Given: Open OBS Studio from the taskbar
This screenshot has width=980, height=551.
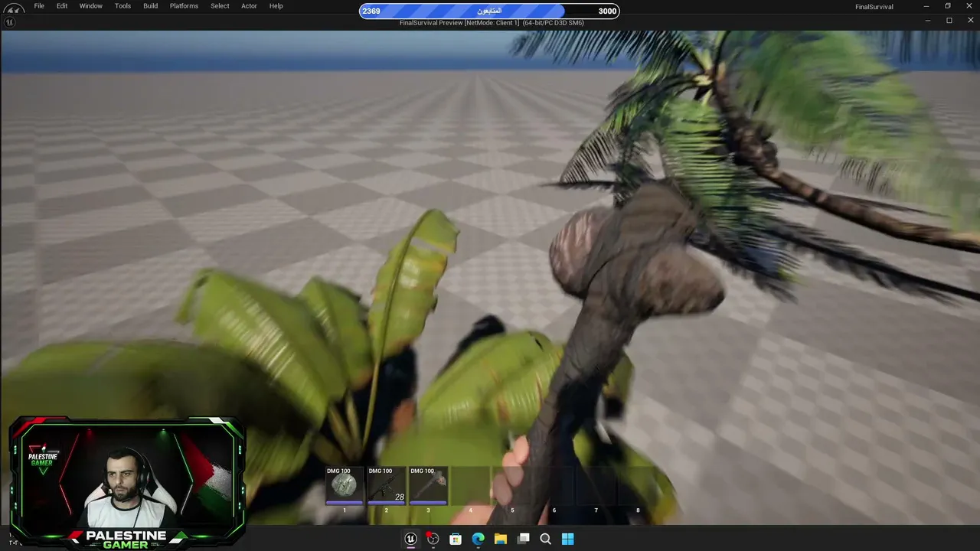Looking at the screenshot, I should 433,539.
